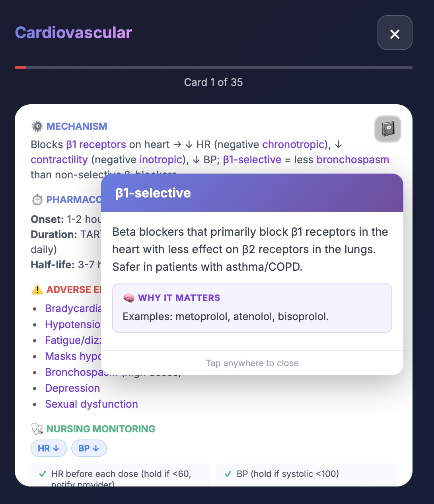This screenshot has height=504, width=434.
Task: Open the notebook icon on the card
Action: (x=388, y=129)
